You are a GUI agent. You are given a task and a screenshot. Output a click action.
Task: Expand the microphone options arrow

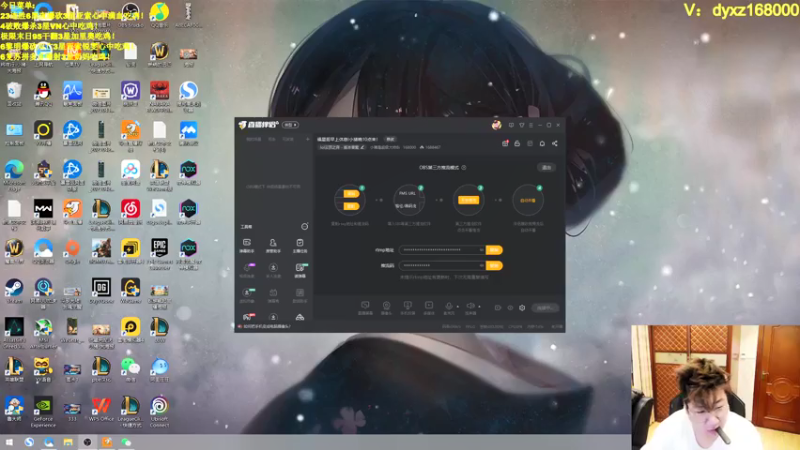[458, 307]
